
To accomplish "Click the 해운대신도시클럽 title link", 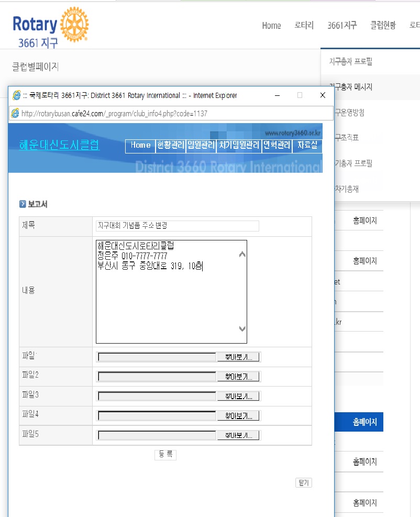I will (59, 146).
